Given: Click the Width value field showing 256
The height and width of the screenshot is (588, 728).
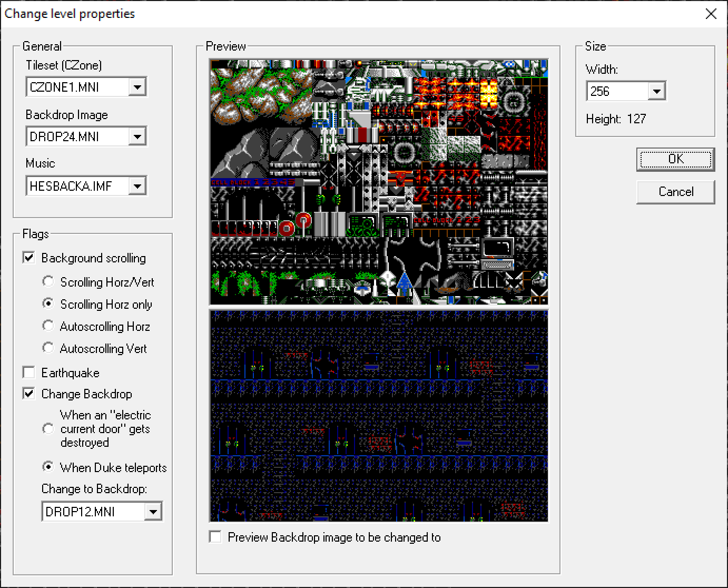Looking at the screenshot, I should (x=616, y=91).
